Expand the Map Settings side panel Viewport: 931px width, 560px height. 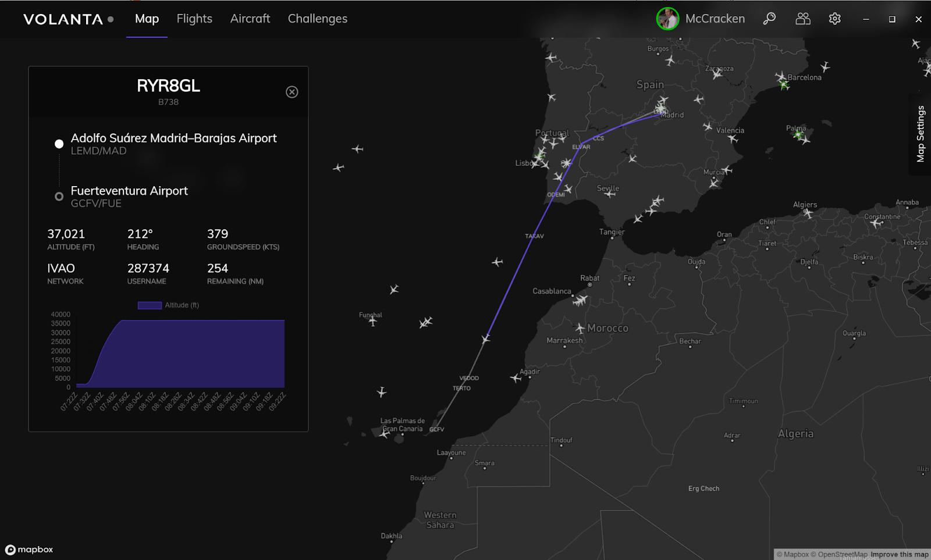point(920,134)
